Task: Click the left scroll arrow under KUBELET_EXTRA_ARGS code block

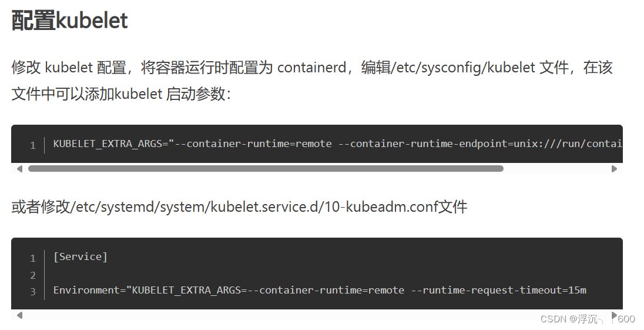Action: pos(19,169)
